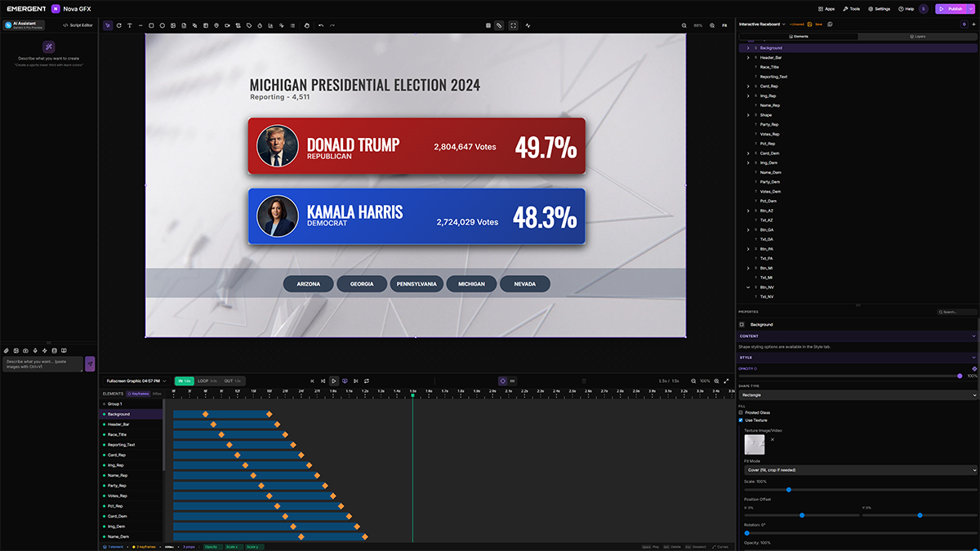Select the ellipse shape tool
The image size is (980, 551).
point(162,25)
